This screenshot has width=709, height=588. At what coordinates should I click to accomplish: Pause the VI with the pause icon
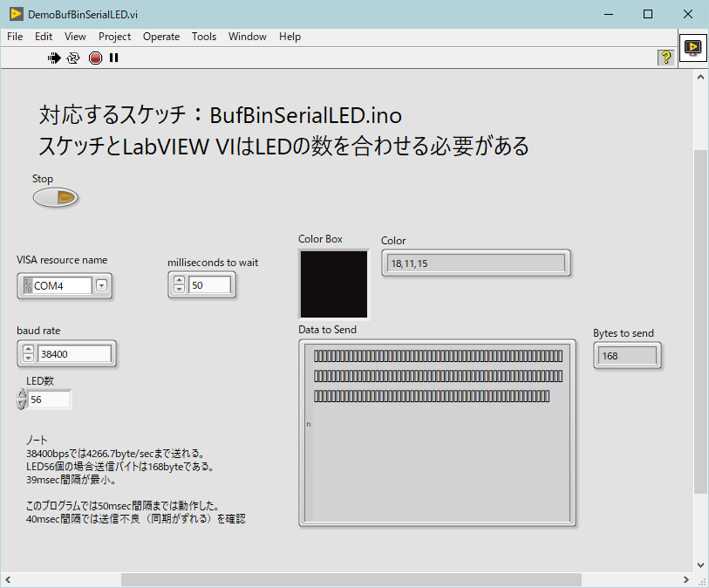(x=114, y=58)
